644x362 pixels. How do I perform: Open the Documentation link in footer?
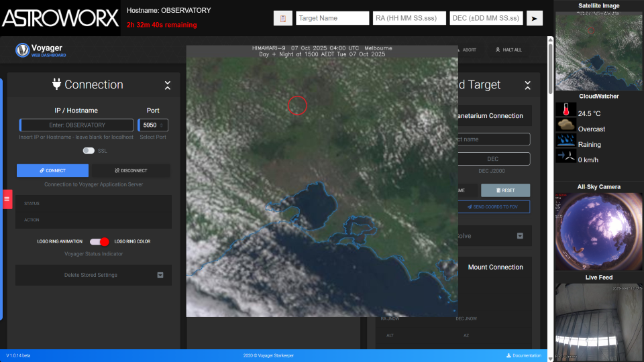[x=523, y=355]
